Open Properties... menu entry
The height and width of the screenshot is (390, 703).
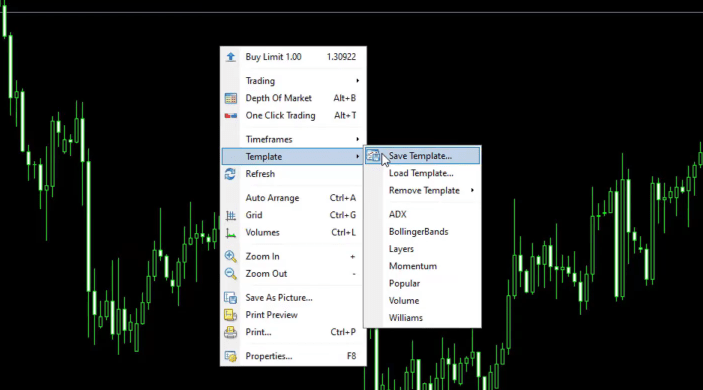tap(293, 356)
